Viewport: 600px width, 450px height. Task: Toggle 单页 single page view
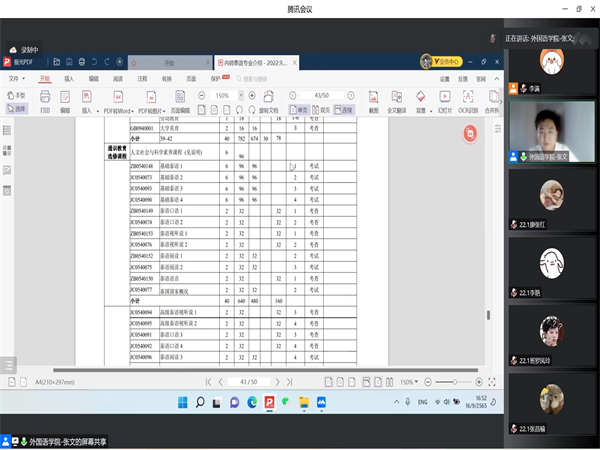[299, 110]
